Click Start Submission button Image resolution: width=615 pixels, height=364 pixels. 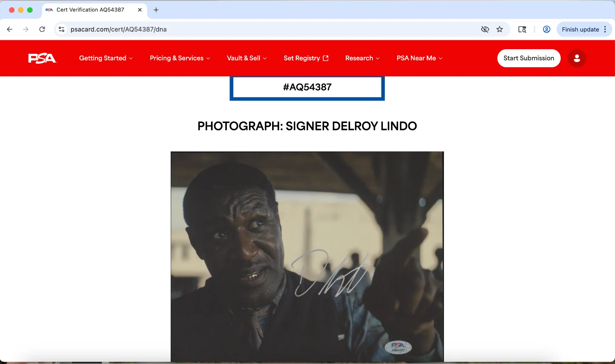(x=529, y=58)
